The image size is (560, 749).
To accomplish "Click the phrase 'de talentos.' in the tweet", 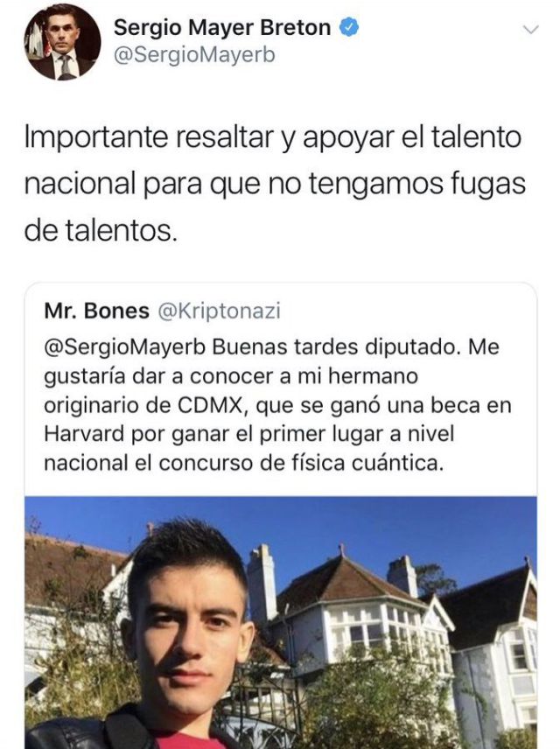I will pos(101,230).
